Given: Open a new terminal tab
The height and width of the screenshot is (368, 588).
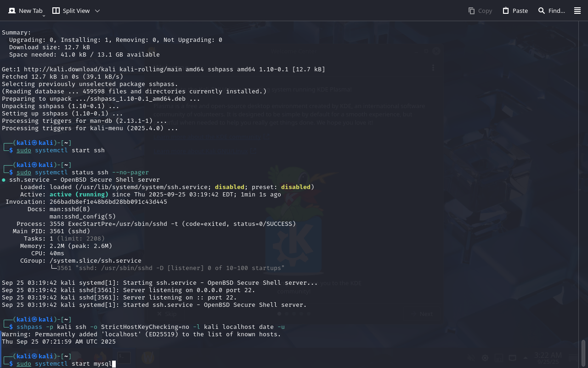Looking at the screenshot, I should click(25, 11).
